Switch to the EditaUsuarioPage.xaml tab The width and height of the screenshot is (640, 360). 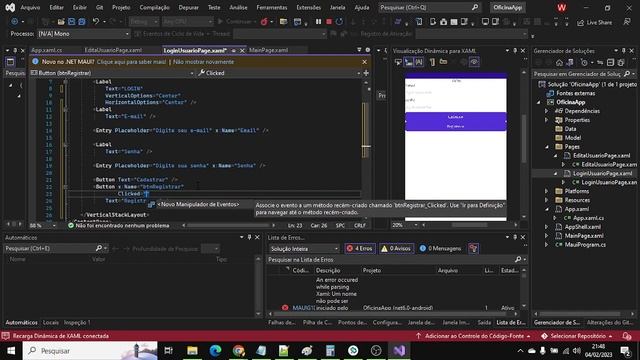tap(113, 50)
